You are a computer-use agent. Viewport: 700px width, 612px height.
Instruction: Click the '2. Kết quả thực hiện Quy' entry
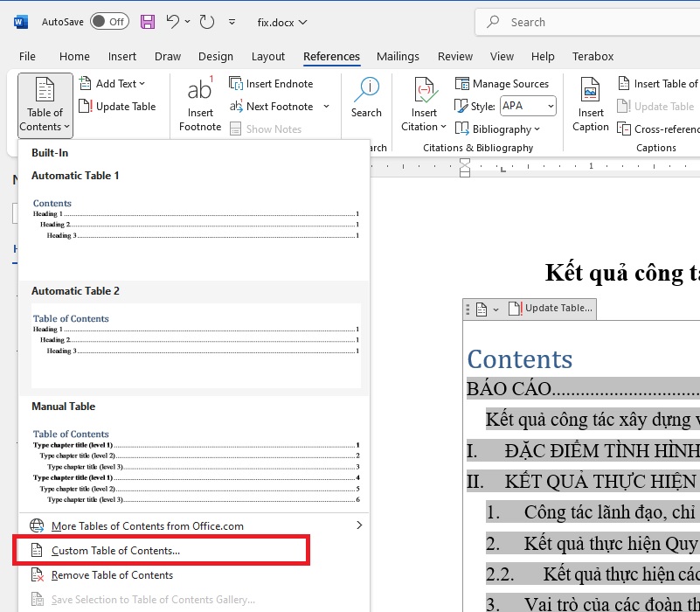click(593, 543)
